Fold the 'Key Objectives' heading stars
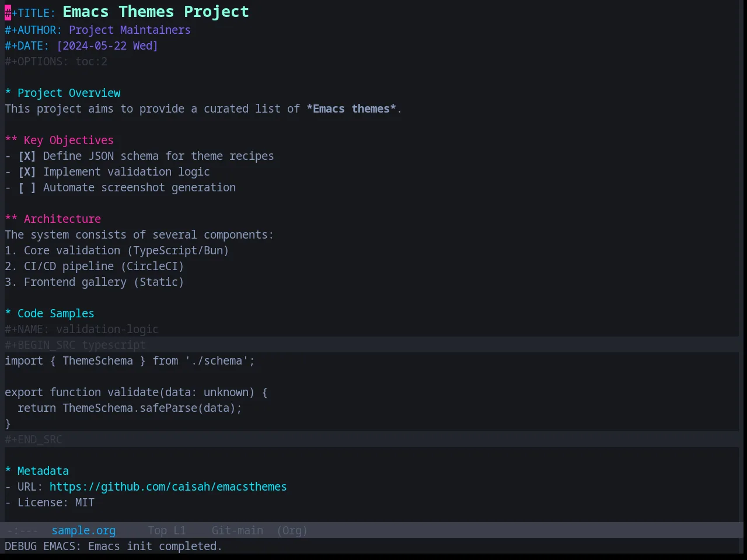Image resolution: width=747 pixels, height=560 pixels. coord(11,140)
